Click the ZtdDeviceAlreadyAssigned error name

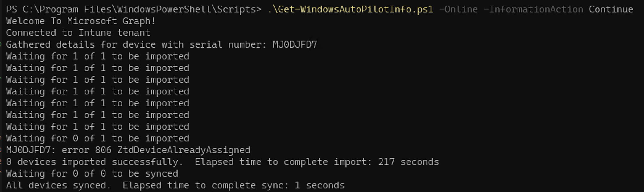(x=184, y=150)
